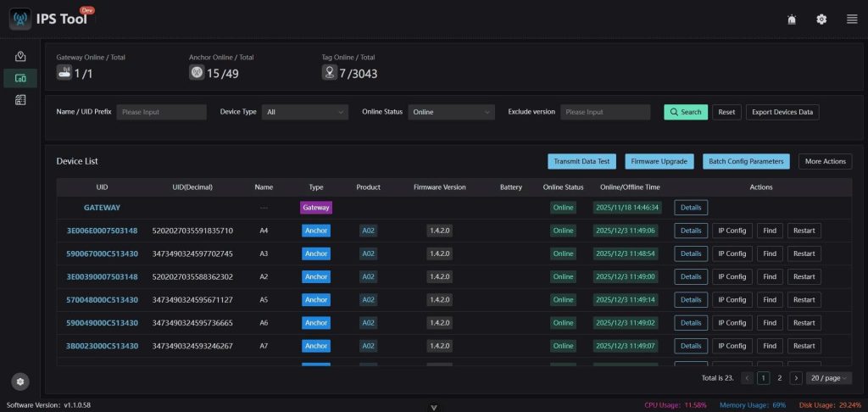This screenshot has height=412, width=868.
Task: Open UID link 590049000C513430
Action: pyautogui.click(x=102, y=323)
